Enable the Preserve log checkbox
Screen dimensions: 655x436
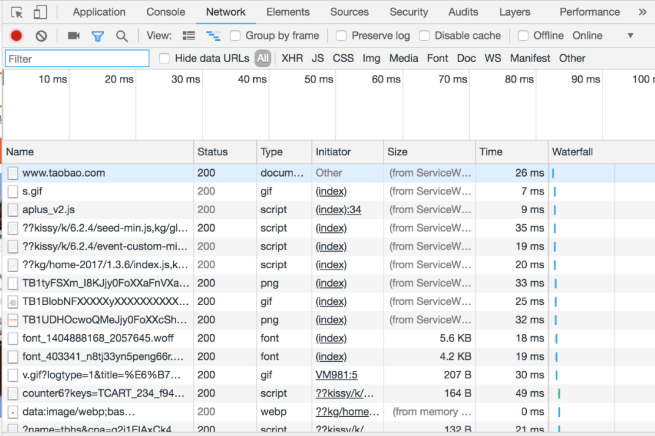341,35
